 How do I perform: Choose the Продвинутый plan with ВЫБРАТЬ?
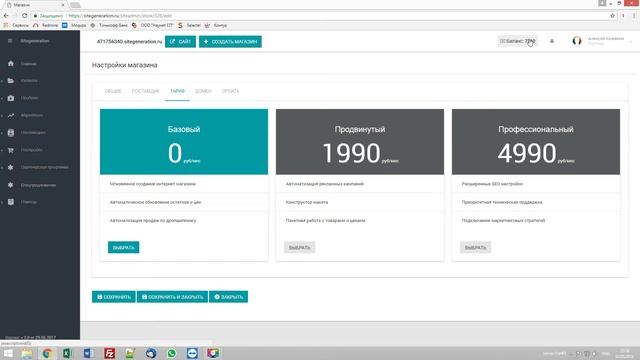pyautogui.click(x=300, y=247)
